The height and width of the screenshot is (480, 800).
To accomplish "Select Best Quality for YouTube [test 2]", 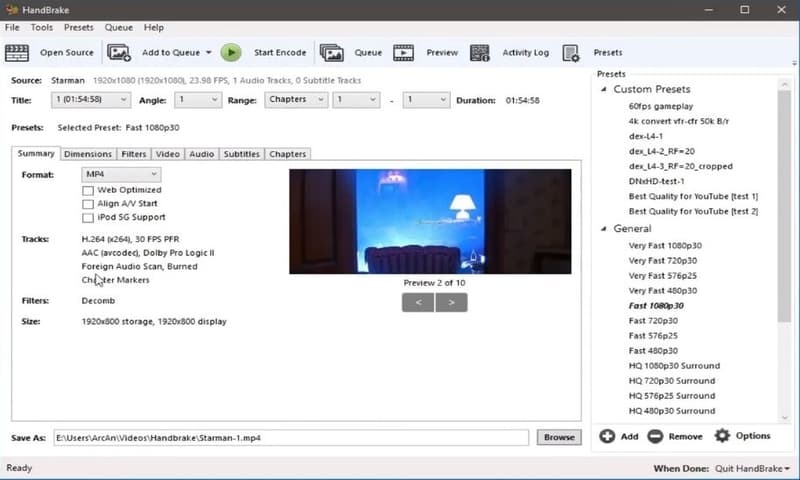I will (x=693, y=211).
